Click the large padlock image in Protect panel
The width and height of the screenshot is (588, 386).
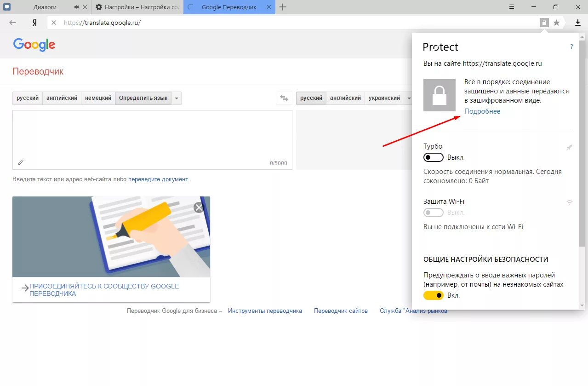pos(440,95)
